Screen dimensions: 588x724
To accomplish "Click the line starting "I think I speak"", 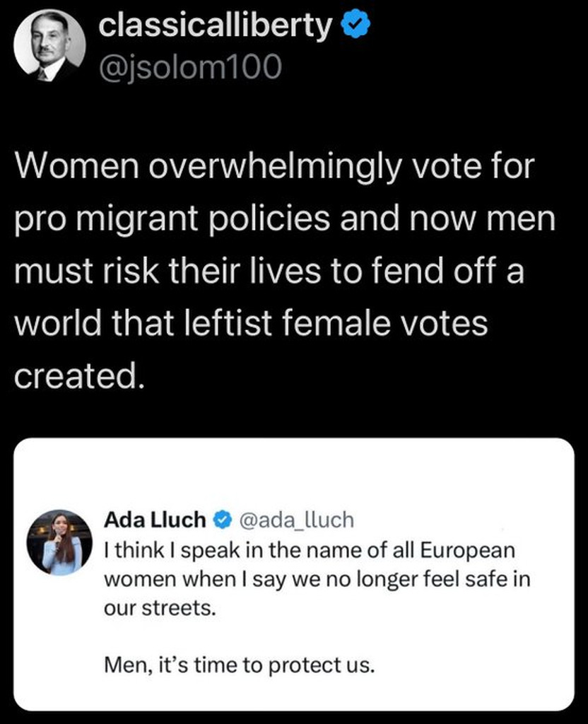I will tap(310, 550).
